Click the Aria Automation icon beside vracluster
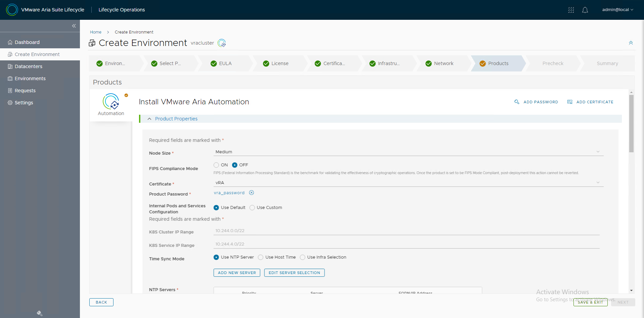 pos(222,43)
